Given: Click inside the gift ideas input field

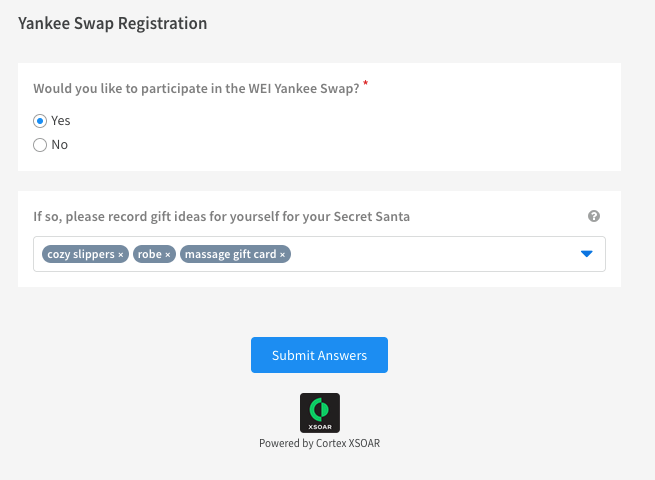Looking at the screenshot, I should click(434, 254).
